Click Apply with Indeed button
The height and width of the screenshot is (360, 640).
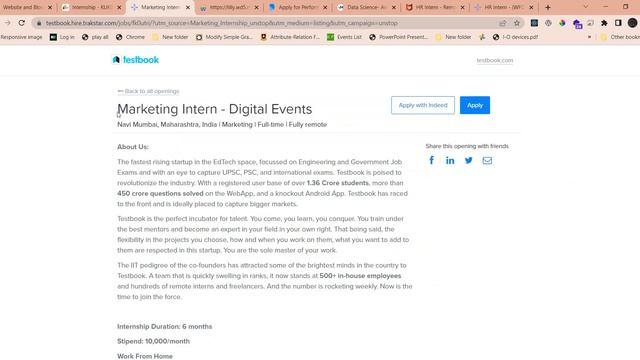[423, 105]
